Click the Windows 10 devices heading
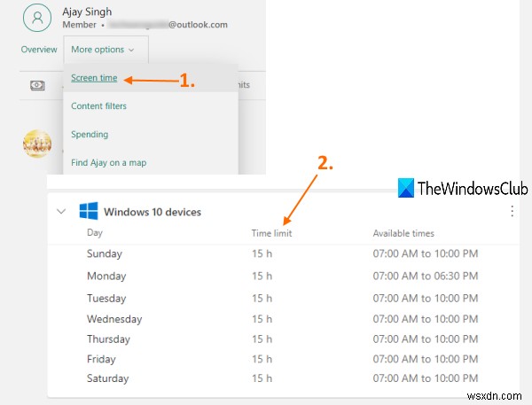Image resolution: width=532 pixels, height=405 pixels. point(153,212)
